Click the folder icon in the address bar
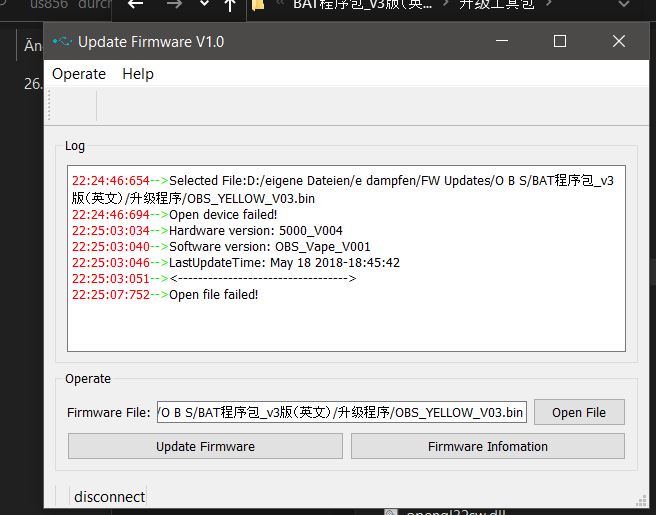 pyautogui.click(x=258, y=6)
